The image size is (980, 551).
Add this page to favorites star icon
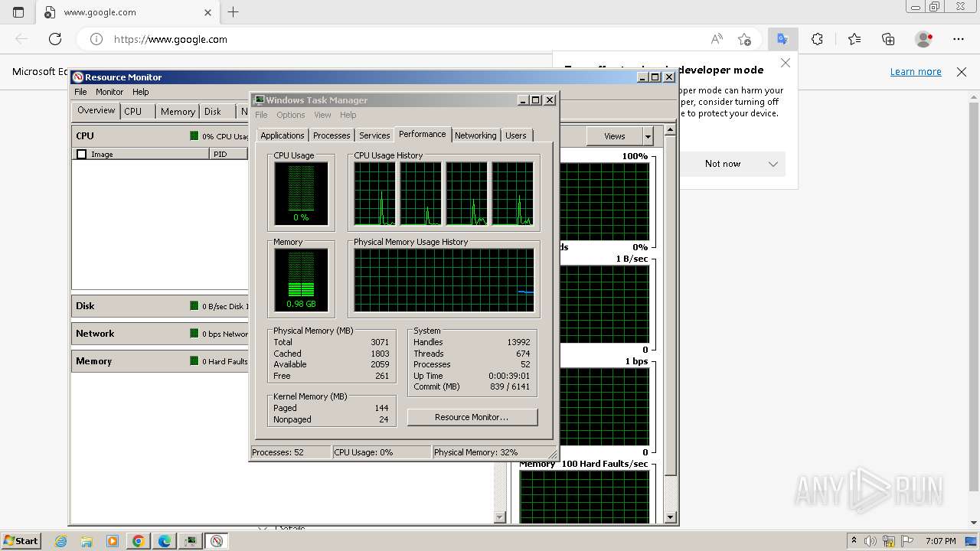[x=744, y=39]
